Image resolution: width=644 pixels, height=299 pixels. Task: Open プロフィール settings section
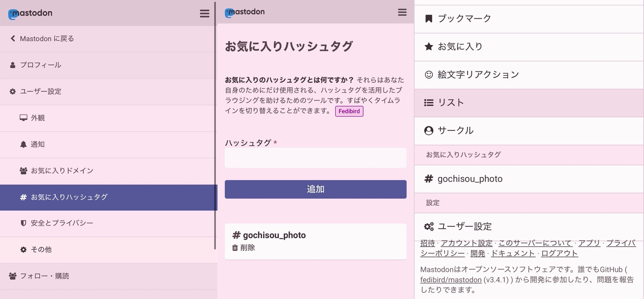pos(40,65)
